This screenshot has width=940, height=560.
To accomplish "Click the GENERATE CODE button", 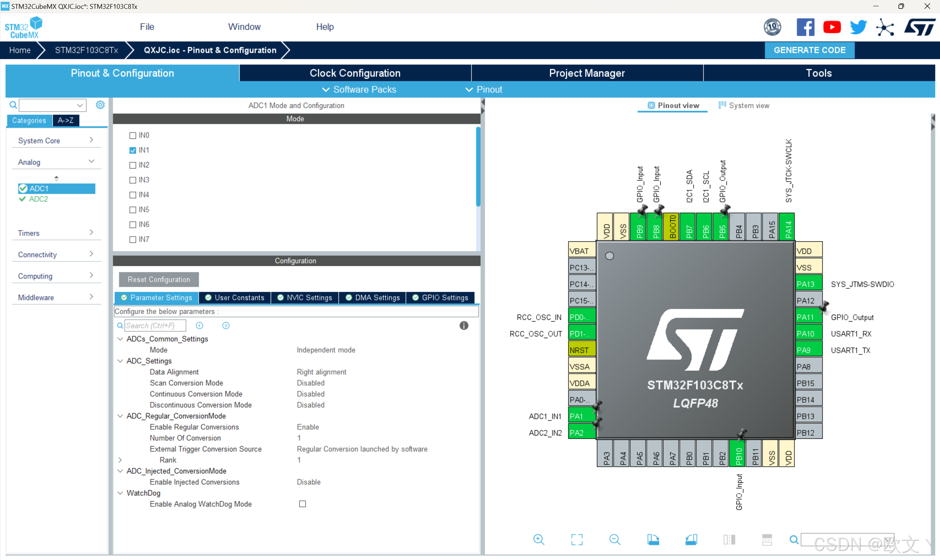I will [809, 50].
